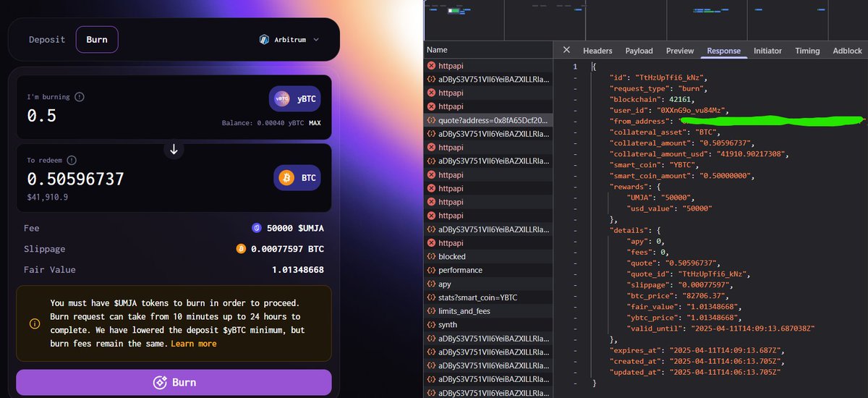Select the yBTC token button

pos(294,98)
